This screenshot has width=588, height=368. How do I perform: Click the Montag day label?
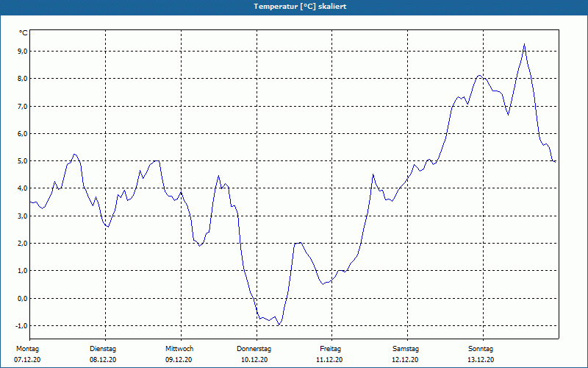pyautogui.click(x=27, y=349)
